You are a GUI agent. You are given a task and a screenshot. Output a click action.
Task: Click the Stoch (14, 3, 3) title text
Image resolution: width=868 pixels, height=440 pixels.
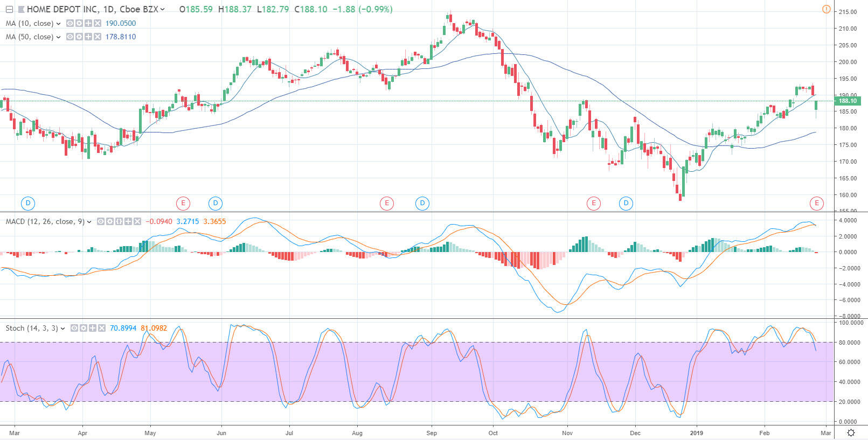[32, 328]
